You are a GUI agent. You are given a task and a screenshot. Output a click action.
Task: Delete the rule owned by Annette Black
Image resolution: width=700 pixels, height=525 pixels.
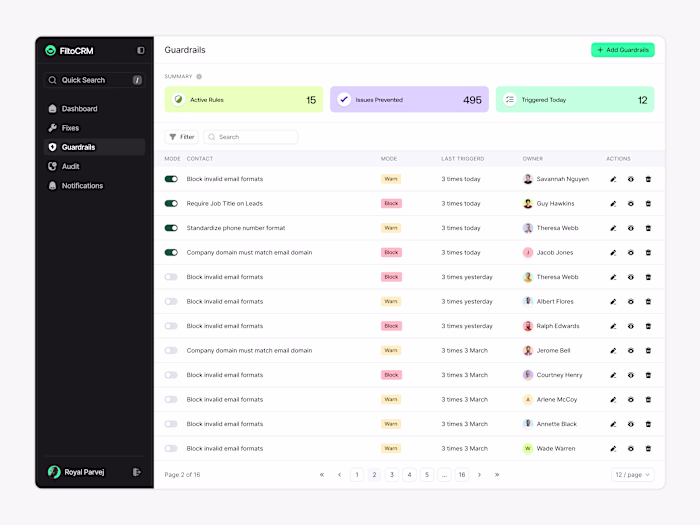coord(648,424)
